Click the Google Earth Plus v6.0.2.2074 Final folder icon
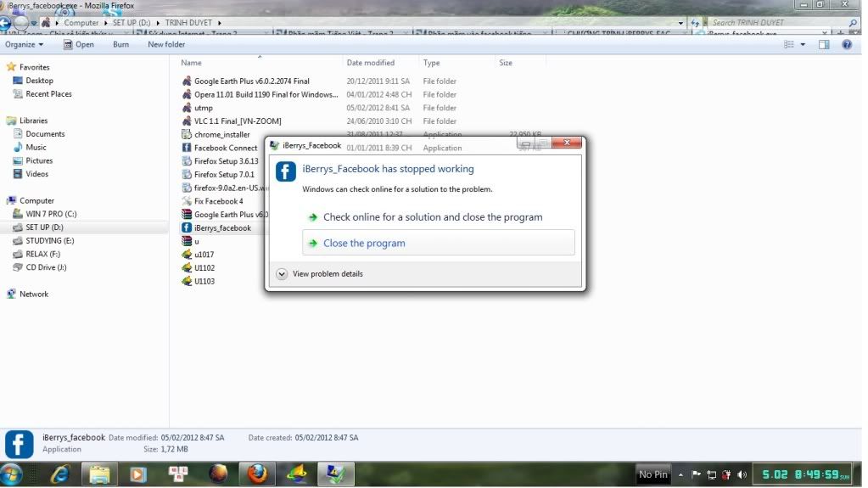The image size is (868, 488). (187, 81)
